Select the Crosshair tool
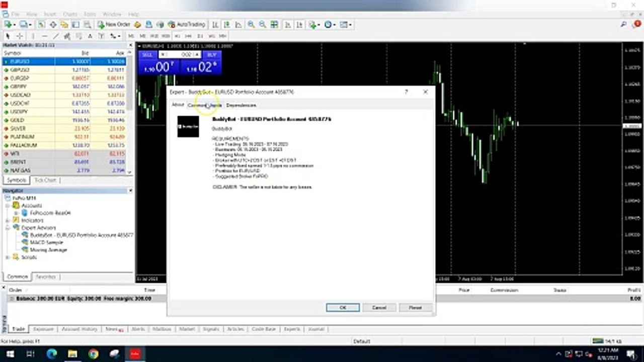The width and height of the screenshot is (644, 362). [x=20, y=36]
